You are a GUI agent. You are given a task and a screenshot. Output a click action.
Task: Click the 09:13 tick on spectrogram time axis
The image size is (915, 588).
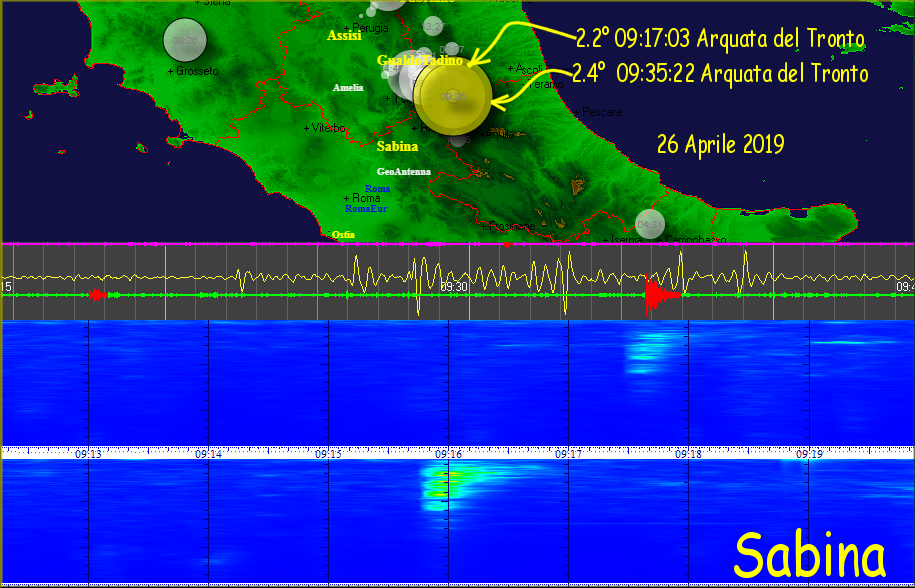[88, 453]
